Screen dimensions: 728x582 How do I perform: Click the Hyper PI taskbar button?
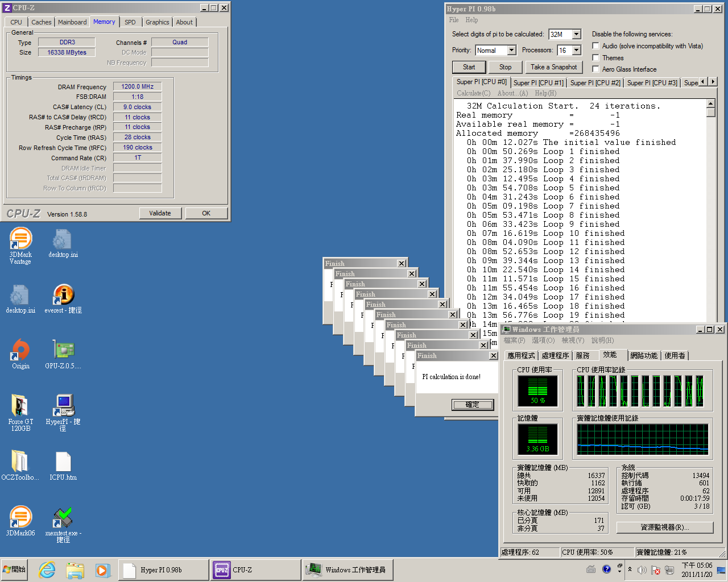pos(164,570)
